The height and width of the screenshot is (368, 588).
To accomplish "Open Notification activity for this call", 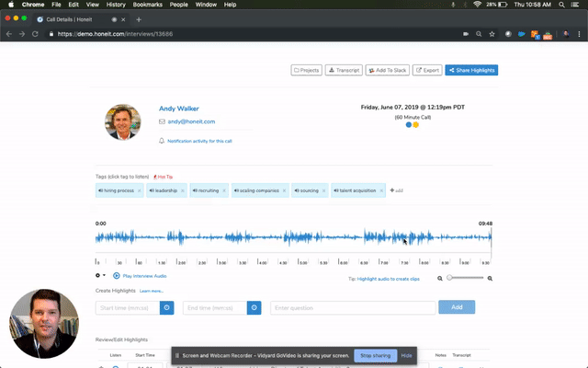I will click(x=199, y=141).
